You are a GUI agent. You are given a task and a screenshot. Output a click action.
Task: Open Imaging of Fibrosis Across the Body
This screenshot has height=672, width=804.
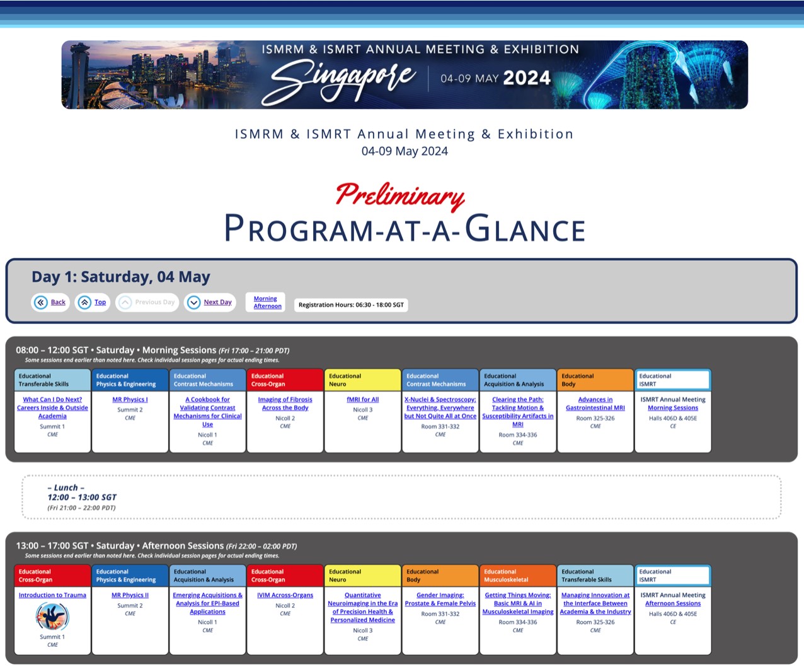click(x=285, y=403)
